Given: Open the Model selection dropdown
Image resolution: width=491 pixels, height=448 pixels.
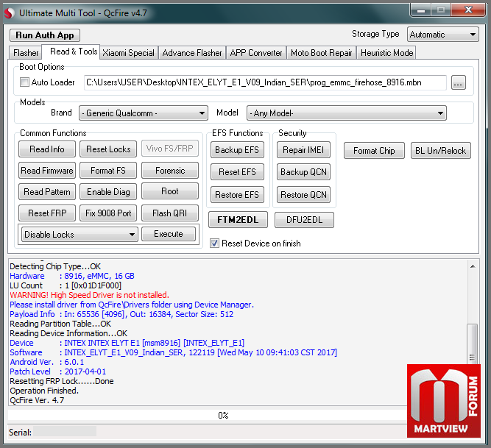Looking at the screenshot, I should [x=347, y=113].
